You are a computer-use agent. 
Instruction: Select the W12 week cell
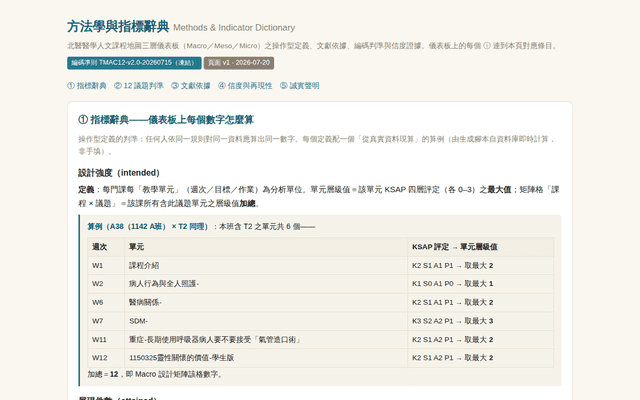(106, 358)
